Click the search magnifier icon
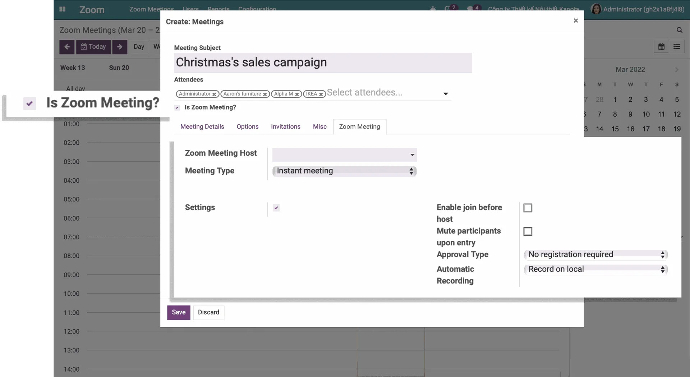690x377 pixels. pos(679,30)
